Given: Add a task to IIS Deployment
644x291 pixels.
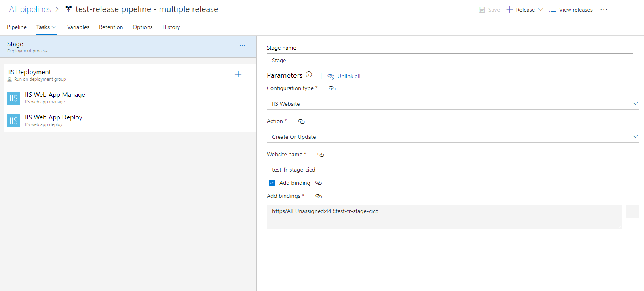Looking at the screenshot, I should pos(238,74).
